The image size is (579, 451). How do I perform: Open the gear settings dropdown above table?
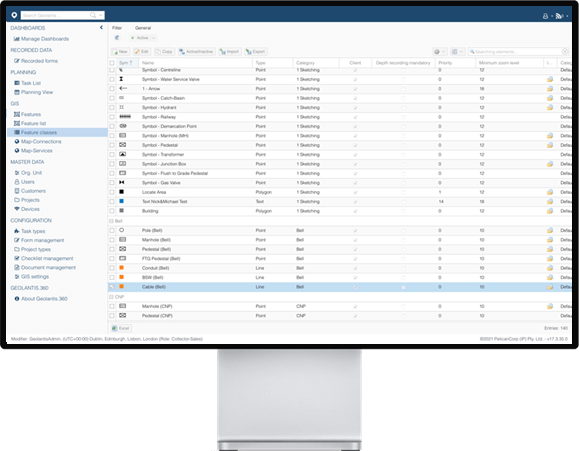[439, 52]
